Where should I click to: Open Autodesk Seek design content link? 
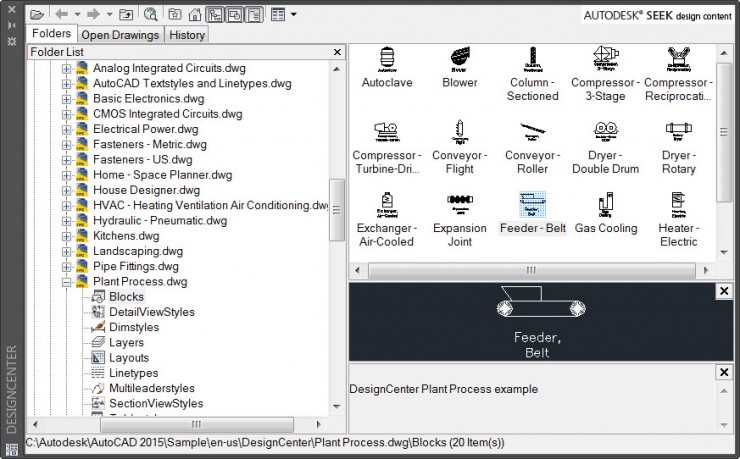(657, 16)
